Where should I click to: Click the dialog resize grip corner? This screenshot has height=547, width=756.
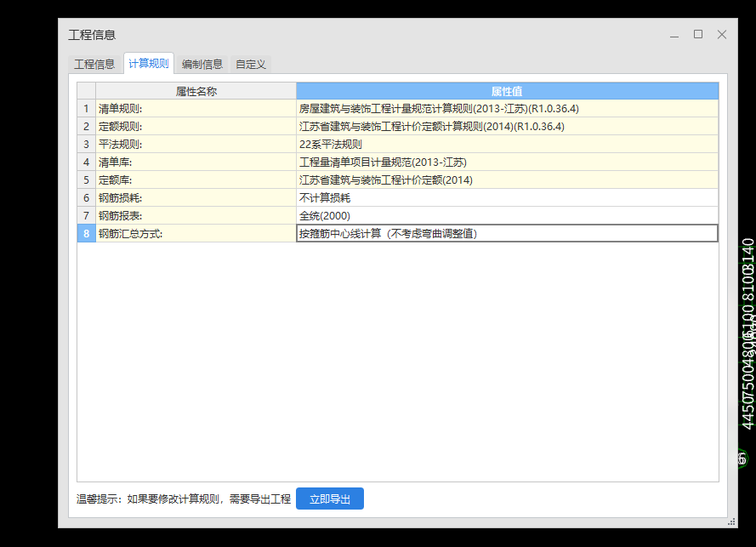click(x=731, y=522)
